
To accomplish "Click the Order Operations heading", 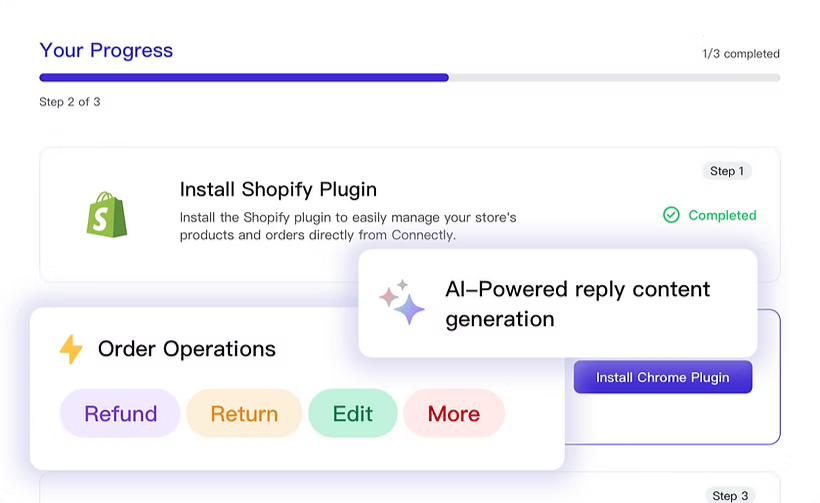I will click(x=186, y=349).
